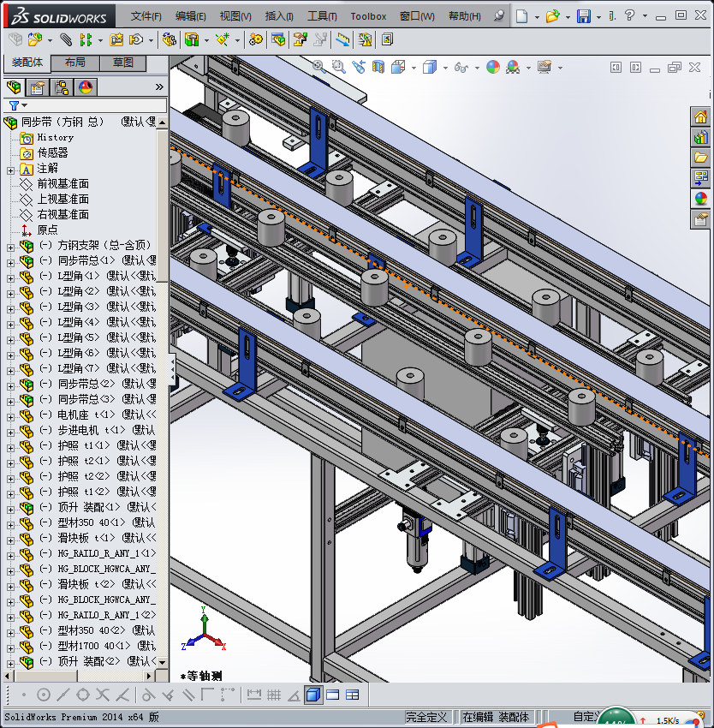Toggle the circle center snap in bottom toolbar
This screenshot has width=714, height=728.
click(x=43, y=695)
